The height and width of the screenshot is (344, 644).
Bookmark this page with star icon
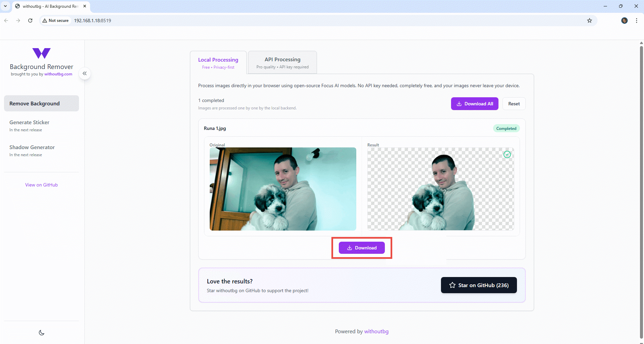tap(590, 21)
